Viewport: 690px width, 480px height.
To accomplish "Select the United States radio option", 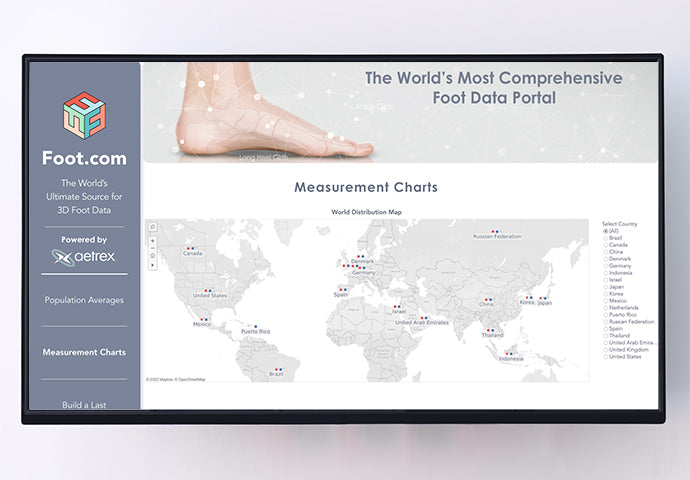I will pyautogui.click(x=605, y=356).
